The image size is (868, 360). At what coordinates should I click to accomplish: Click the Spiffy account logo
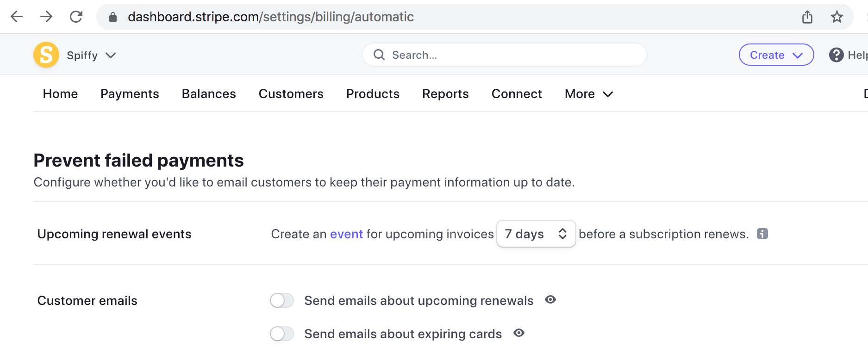click(x=46, y=55)
